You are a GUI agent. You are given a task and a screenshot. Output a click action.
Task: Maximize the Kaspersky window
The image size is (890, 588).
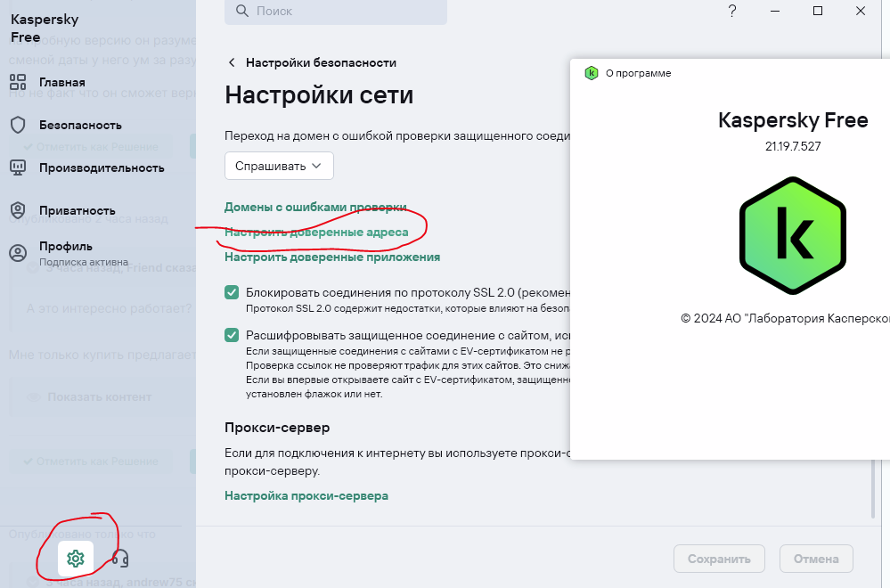pos(818,11)
